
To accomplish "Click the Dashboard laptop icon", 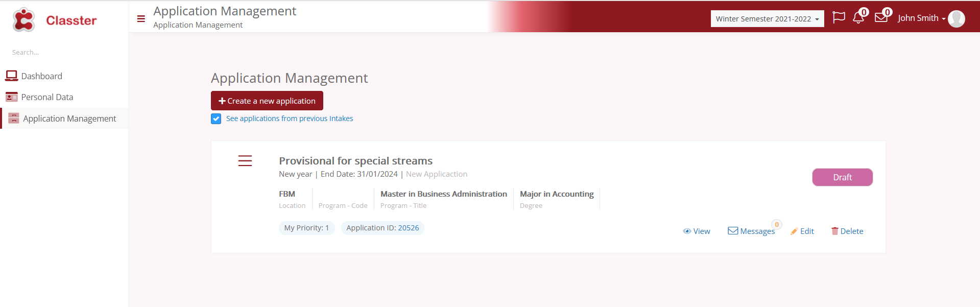I will point(11,76).
